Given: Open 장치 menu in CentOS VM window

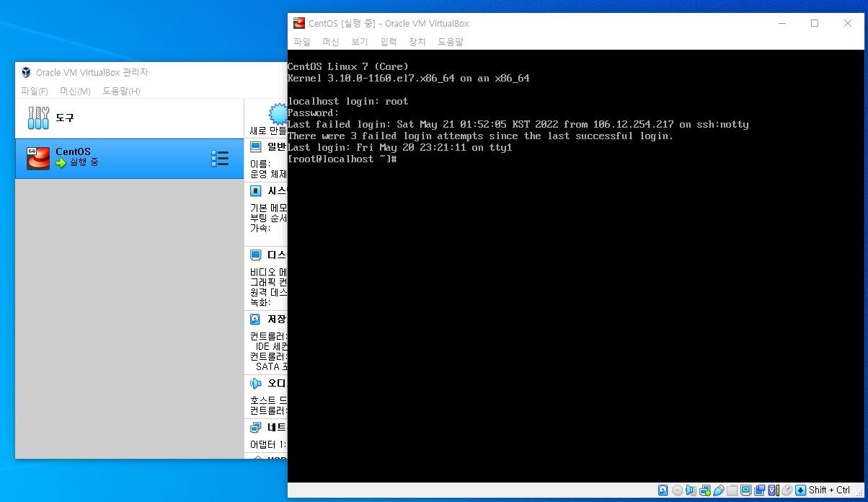Looking at the screenshot, I should 417,42.
